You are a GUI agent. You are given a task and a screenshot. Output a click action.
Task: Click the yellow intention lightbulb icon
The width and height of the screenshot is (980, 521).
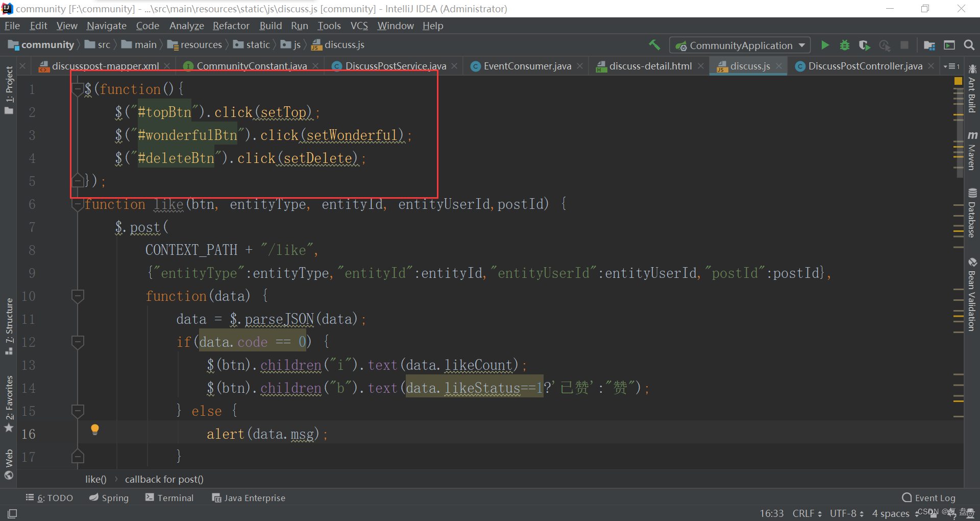(x=95, y=430)
